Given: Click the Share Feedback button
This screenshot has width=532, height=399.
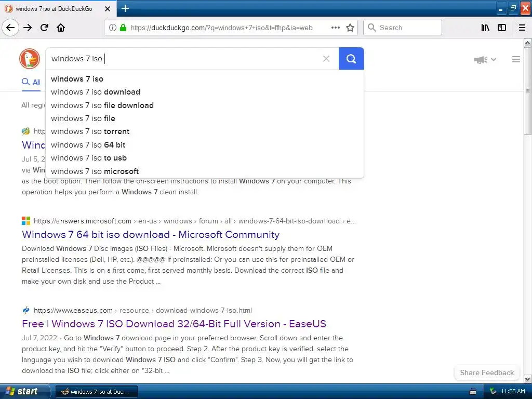Looking at the screenshot, I should [x=487, y=373].
